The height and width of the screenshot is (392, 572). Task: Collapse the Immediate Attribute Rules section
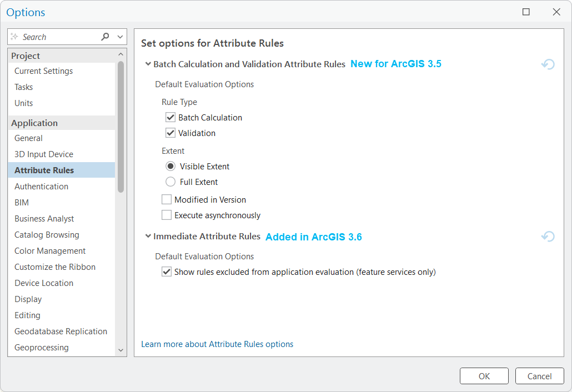[148, 236]
